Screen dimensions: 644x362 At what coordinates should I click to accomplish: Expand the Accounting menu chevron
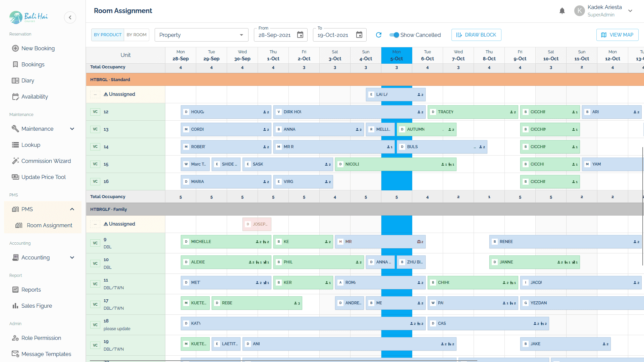[72, 257]
